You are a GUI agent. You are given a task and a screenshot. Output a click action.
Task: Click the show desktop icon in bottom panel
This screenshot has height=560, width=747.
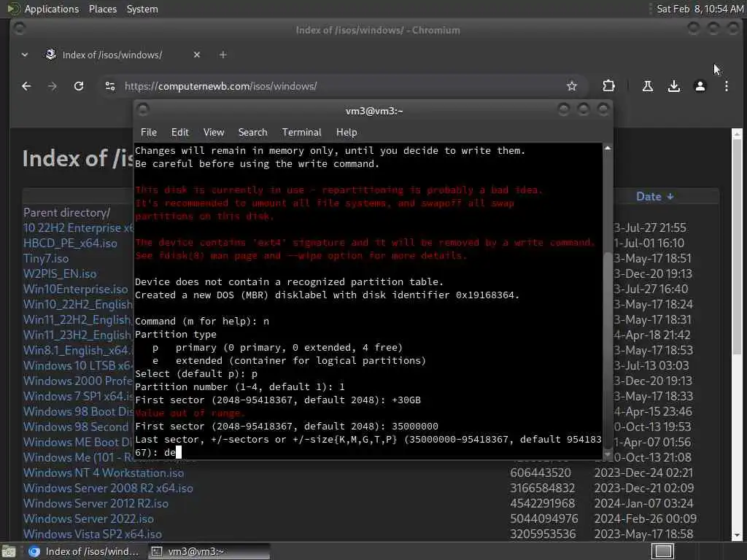click(x=9, y=551)
